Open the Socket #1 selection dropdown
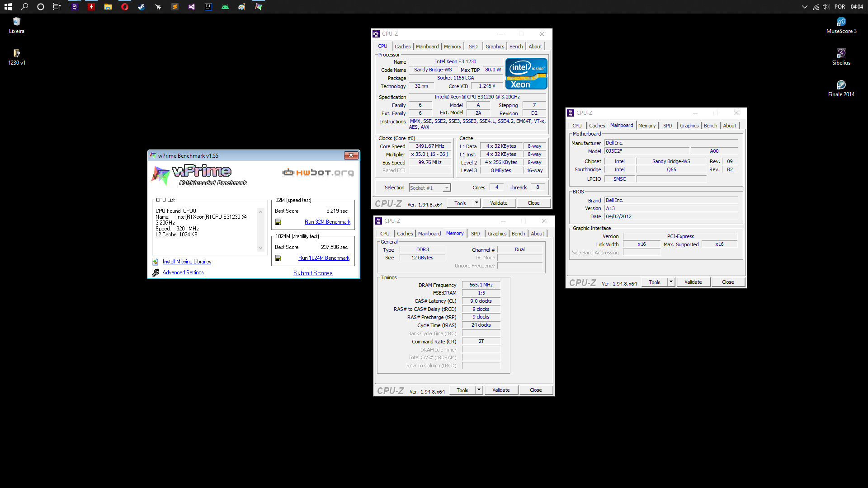Viewport: 868px width, 488px height. click(x=429, y=188)
